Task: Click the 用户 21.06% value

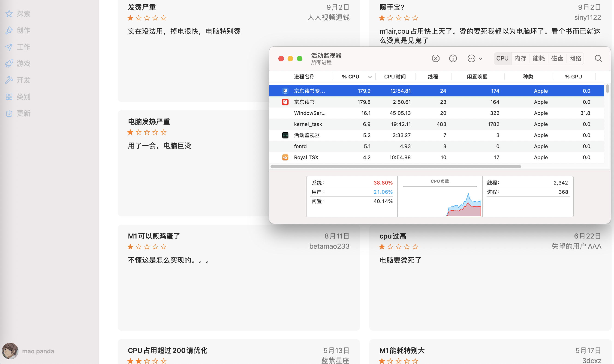Action: pyautogui.click(x=383, y=192)
